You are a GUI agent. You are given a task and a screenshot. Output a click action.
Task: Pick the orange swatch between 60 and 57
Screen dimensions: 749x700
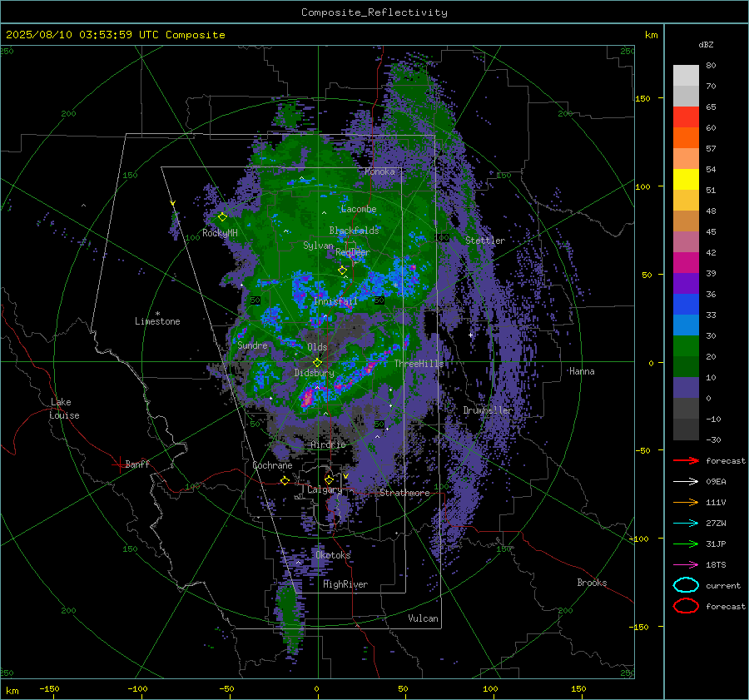pos(686,138)
